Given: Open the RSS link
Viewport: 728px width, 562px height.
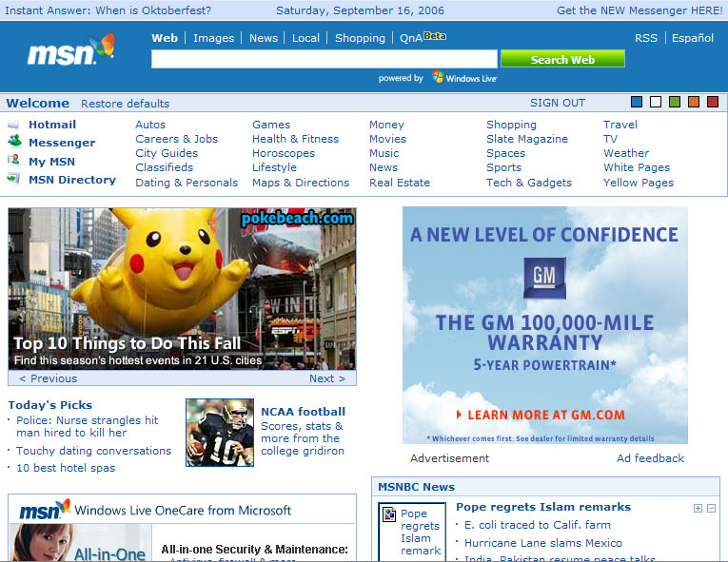Looking at the screenshot, I should 646,38.
